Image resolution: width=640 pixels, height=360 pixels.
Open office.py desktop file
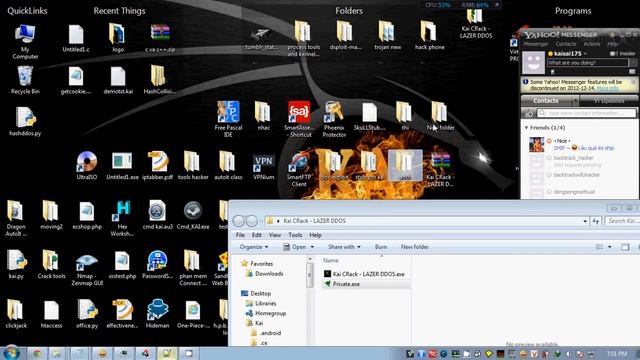click(x=87, y=314)
